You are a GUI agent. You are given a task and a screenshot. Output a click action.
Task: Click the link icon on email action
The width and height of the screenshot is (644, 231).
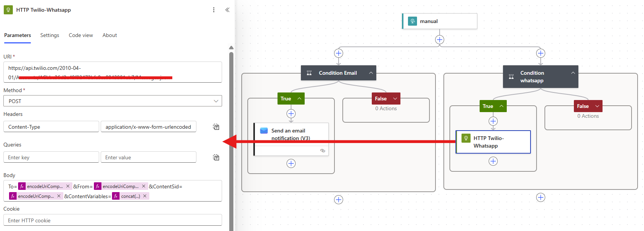point(323,151)
